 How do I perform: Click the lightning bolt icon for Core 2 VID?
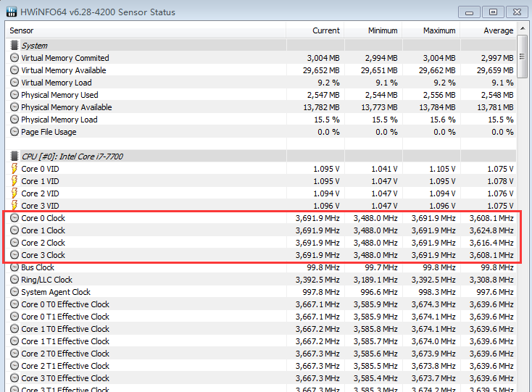click(14, 193)
